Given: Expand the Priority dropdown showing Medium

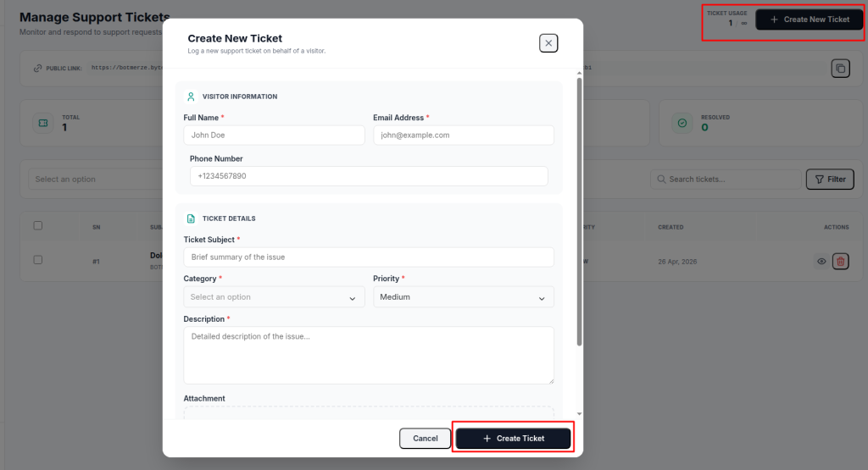Looking at the screenshot, I should click(464, 297).
